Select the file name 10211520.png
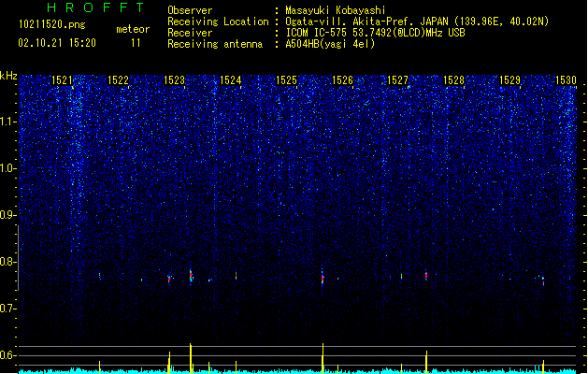Screen dimensions: 588x374 click(52, 24)
